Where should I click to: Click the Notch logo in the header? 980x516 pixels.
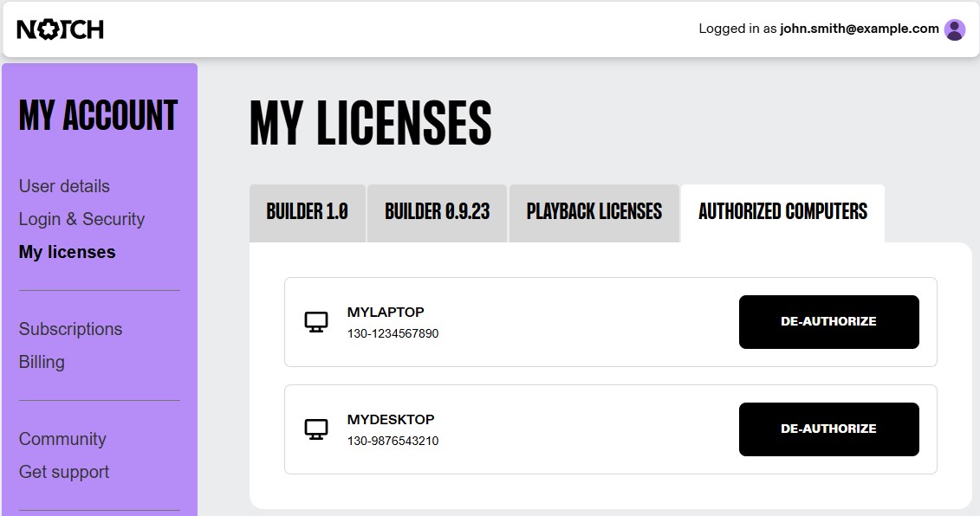coord(59,28)
